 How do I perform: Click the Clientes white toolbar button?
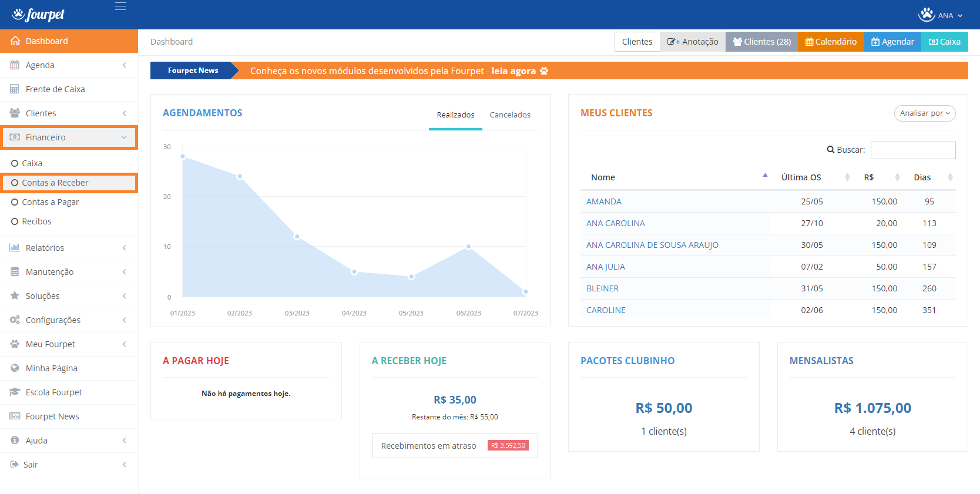click(x=637, y=42)
